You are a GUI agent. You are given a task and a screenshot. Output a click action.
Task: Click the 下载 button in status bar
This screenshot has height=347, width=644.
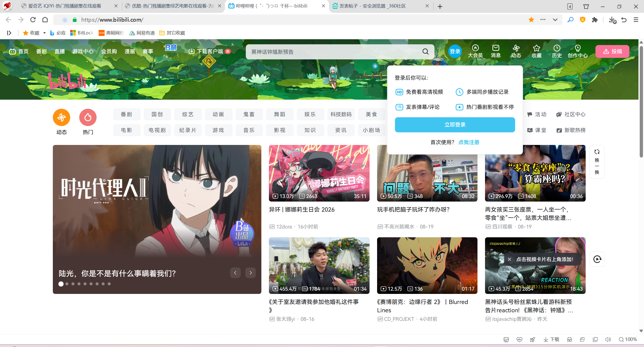click(551, 339)
